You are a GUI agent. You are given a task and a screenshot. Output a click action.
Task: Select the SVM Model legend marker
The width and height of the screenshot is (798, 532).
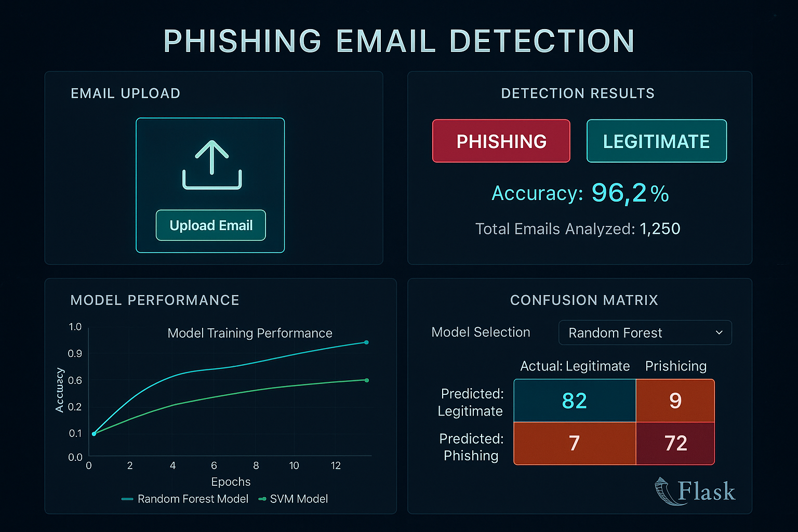tap(261, 499)
